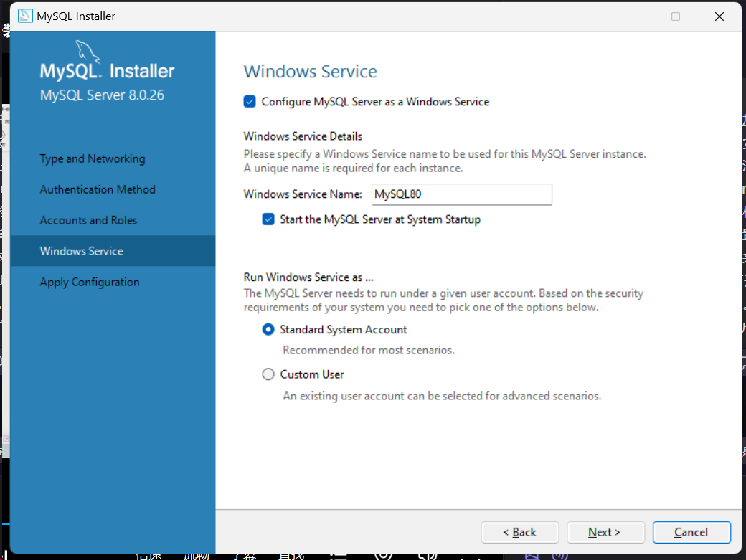The image size is (746, 560).
Task: Cancel the MySQL installer
Action: click(x=691, y=533)
